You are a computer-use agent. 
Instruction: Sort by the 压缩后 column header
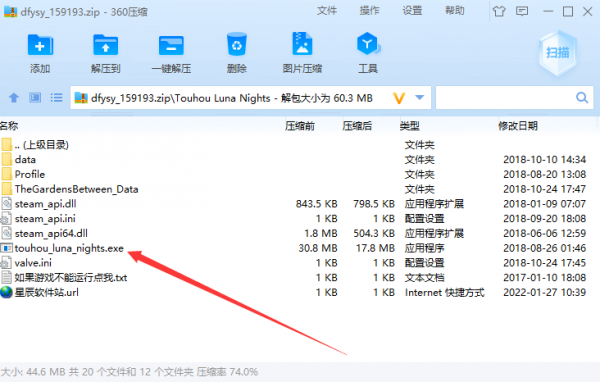tap(357, 126)
